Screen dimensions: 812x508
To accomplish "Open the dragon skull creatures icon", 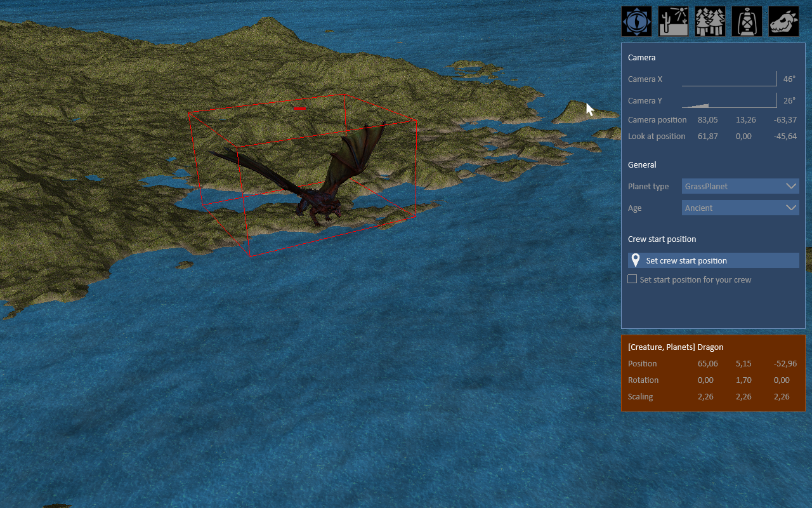I will (784, 21).
